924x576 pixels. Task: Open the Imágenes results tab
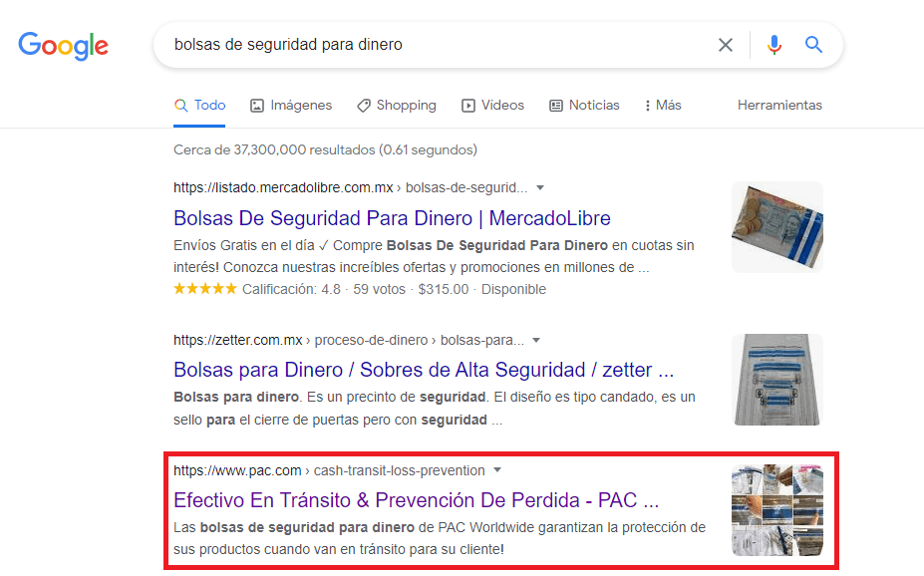point(291,105)
